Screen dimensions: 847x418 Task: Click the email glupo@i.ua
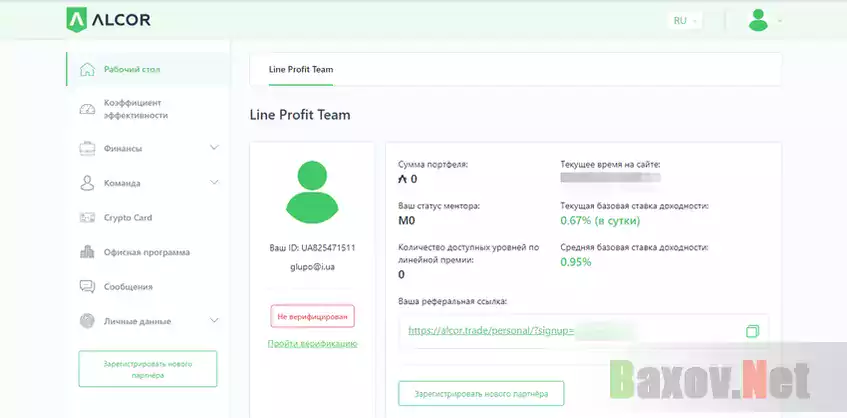[312, 267]
